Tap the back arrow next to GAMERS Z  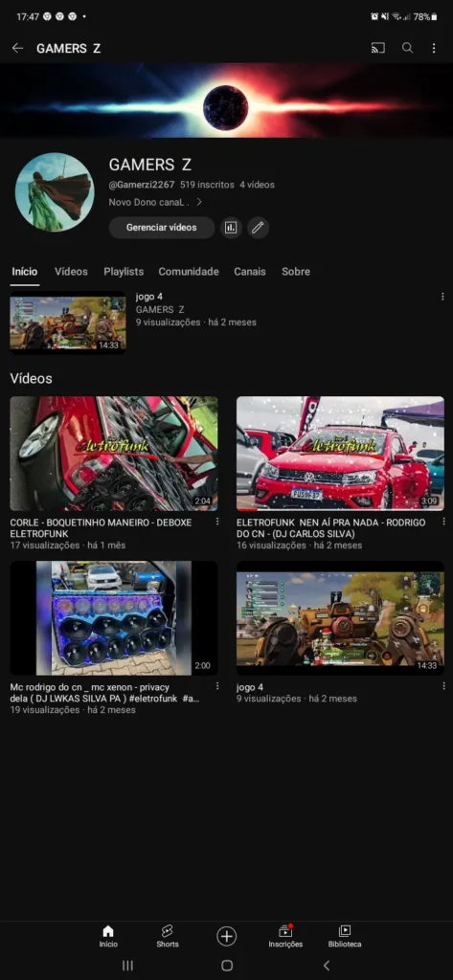17,48
